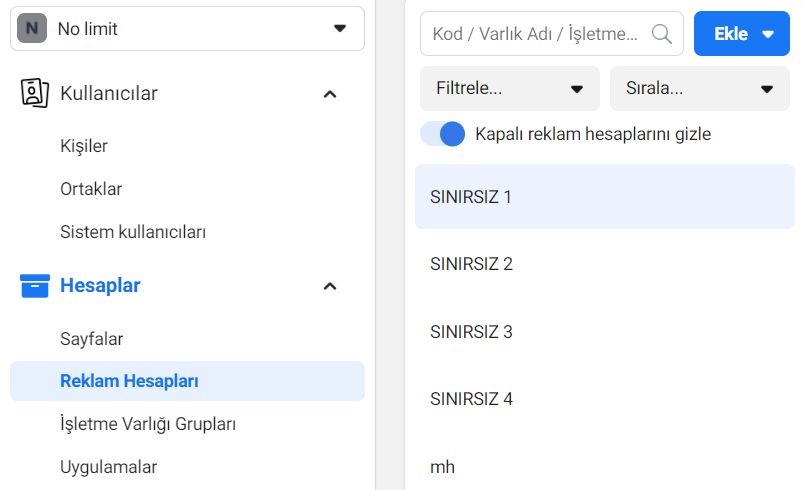Select Reklam Hesapları menu item

click(x=187, y=381)
